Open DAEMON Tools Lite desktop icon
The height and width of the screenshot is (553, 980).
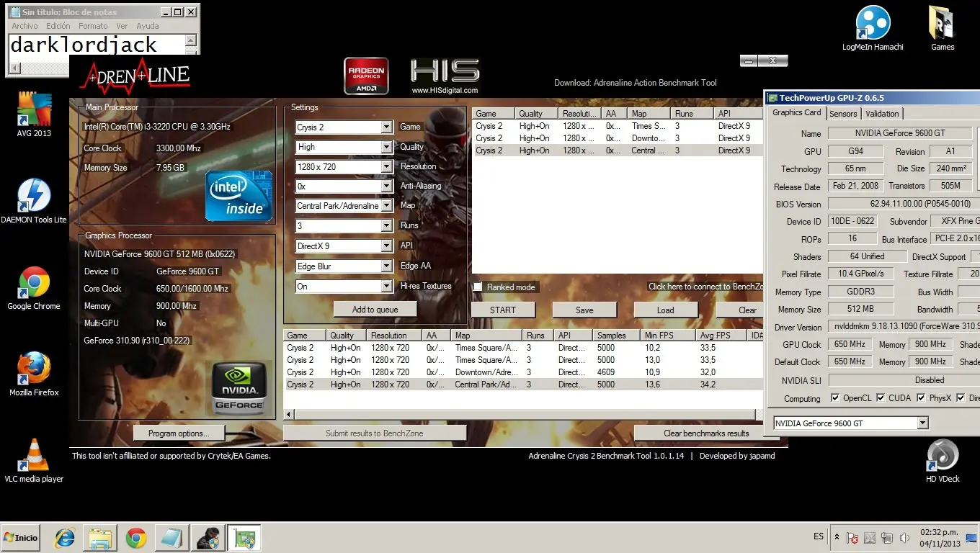tap(34, 201)
